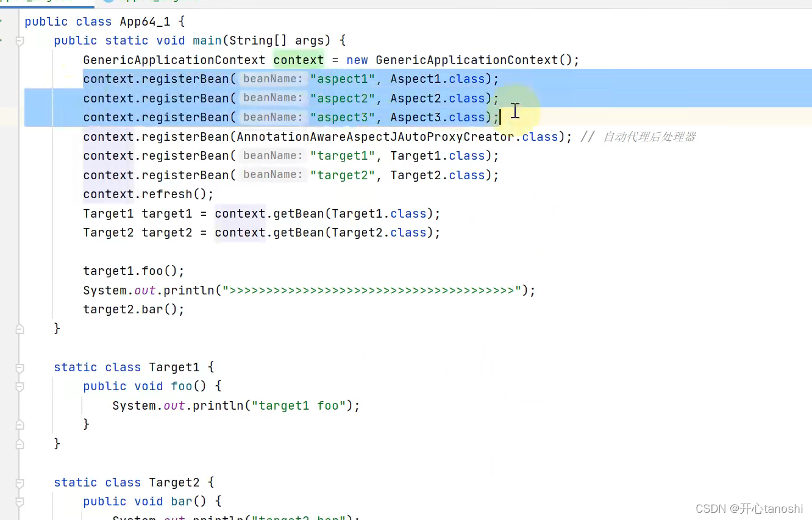Click fold end marker below target2.bar() line

coord(20,329)
